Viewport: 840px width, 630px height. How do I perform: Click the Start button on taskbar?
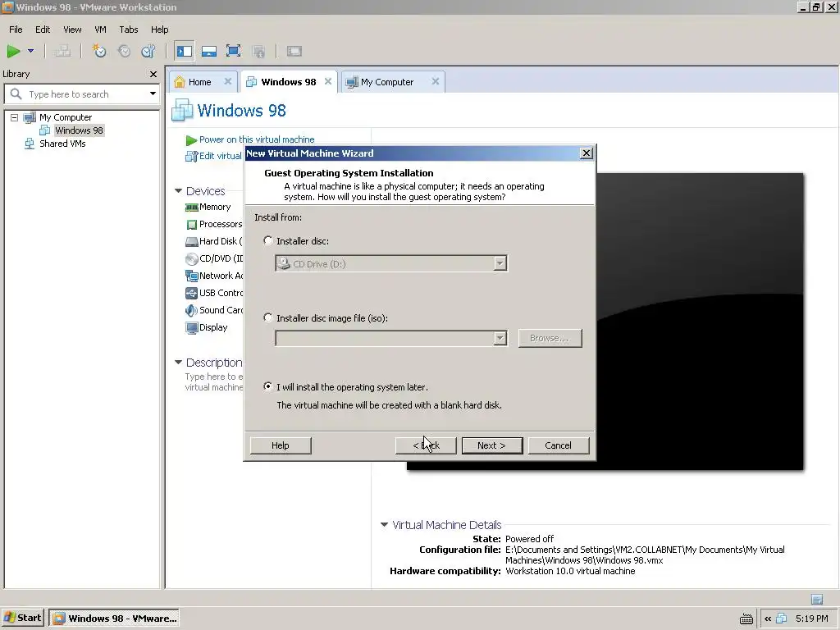(22, 618)
